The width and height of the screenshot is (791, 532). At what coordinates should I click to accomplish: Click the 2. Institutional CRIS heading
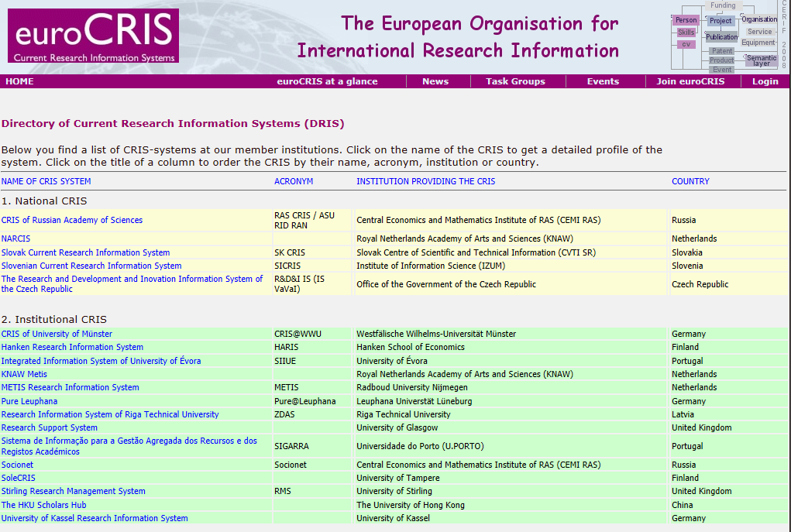(x=54, y=319)
